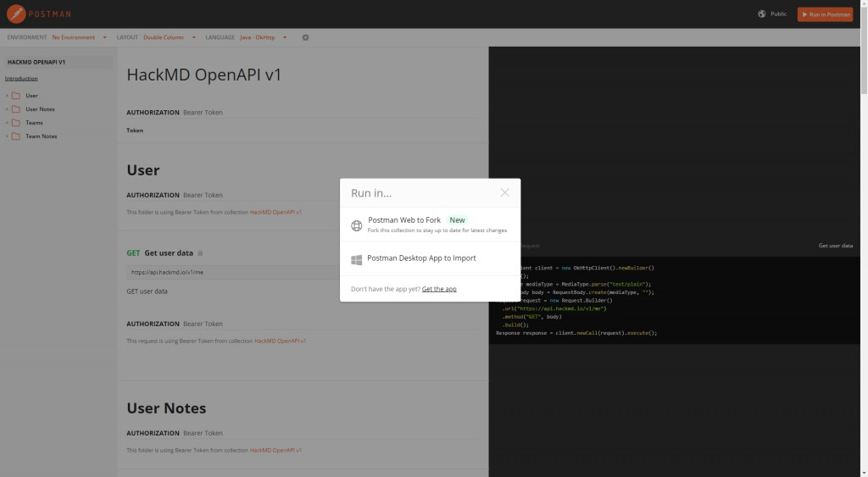868x477 pixels.
Task: Click the HackMD OpenAPI v1 title
Action: (203, 75)
